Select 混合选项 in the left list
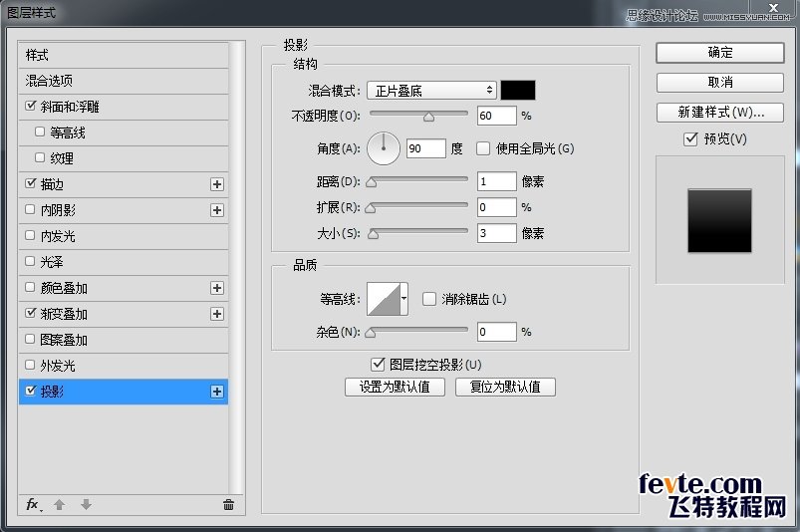Image resolution: width=800 pixels, height=532 pixels. [x=123, y=81]
